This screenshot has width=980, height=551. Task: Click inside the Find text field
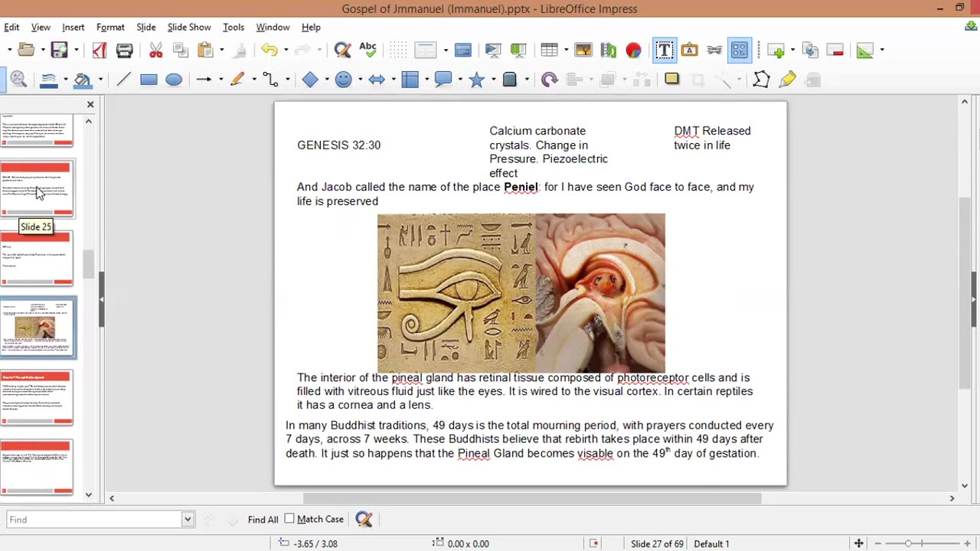[94, 520]
